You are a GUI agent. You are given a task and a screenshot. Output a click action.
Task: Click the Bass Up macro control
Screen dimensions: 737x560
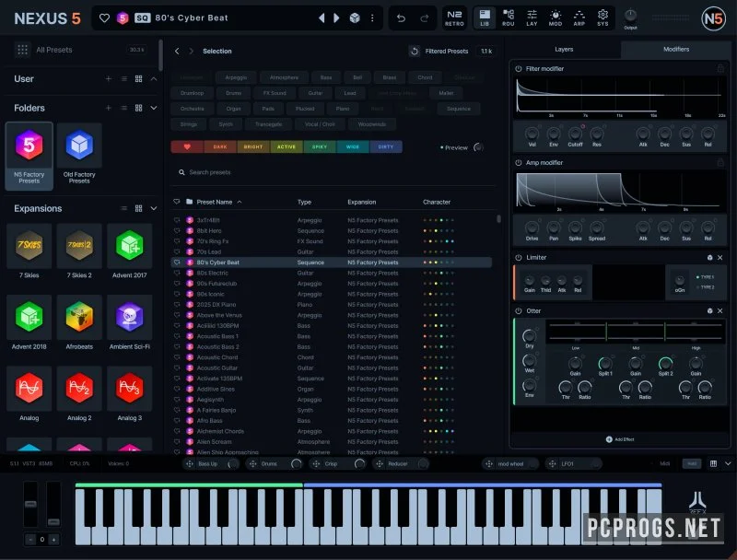(211, 463)
